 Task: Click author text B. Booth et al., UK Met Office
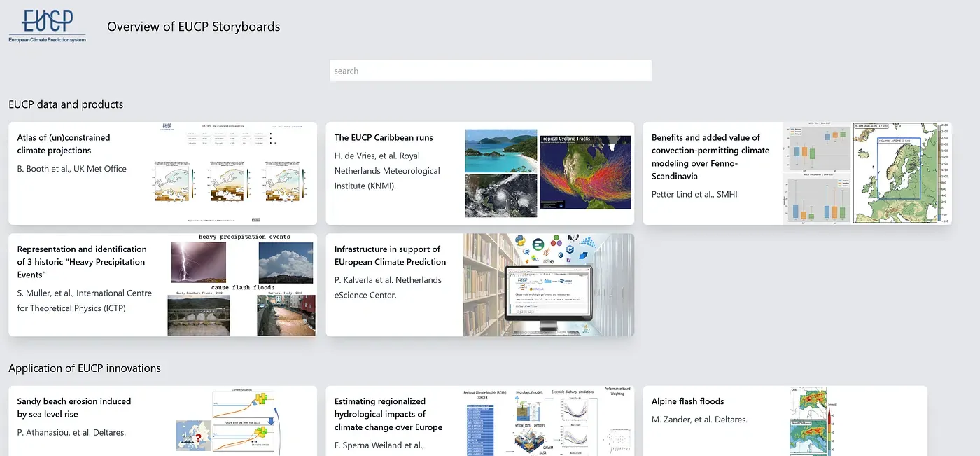click(x=72, y=169)
